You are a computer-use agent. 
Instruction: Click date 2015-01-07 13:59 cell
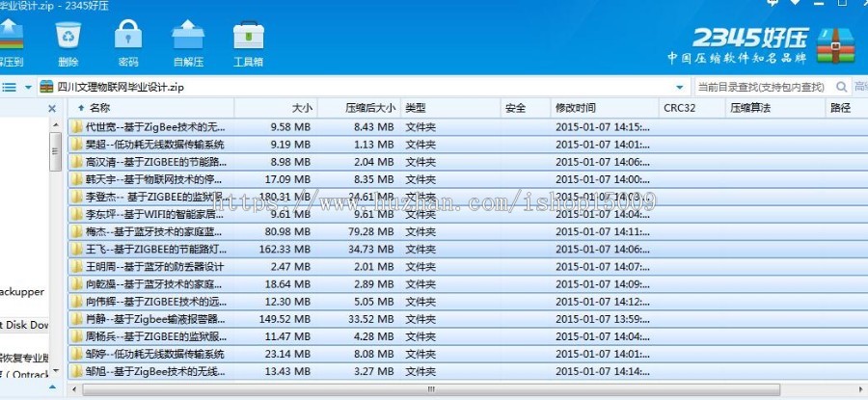pos(603,319)
